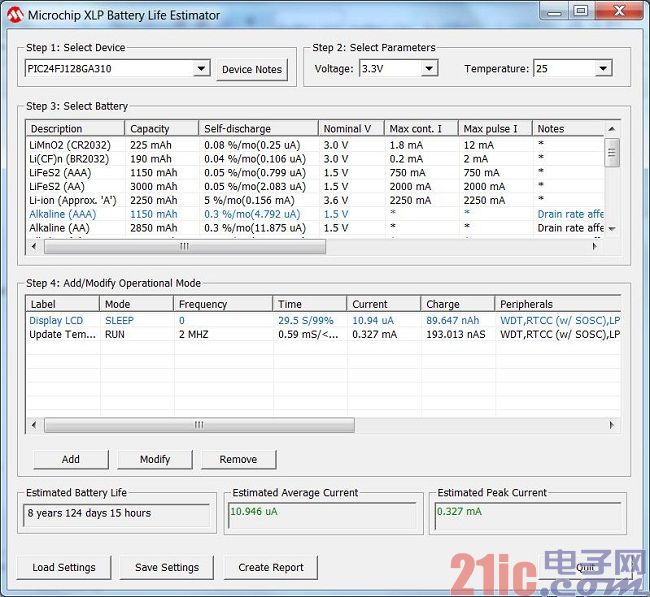Viewport: 650px width, 597px height.
Task: Click the Device Notes button
Action: [252, 69]
